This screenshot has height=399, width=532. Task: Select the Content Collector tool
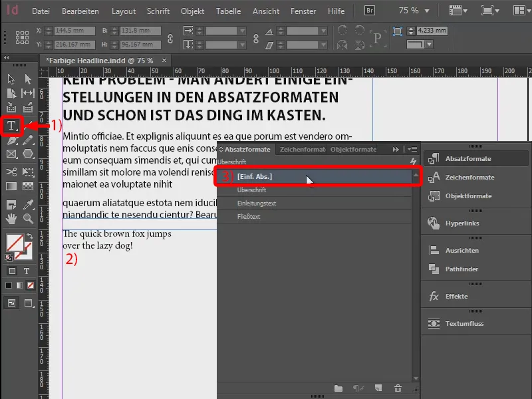coord(11,108)
